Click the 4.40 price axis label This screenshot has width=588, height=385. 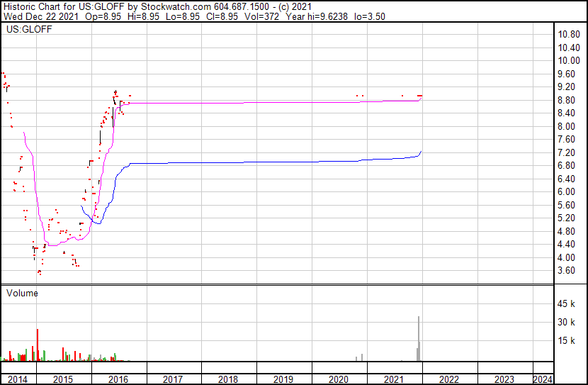tap(566, 245)
